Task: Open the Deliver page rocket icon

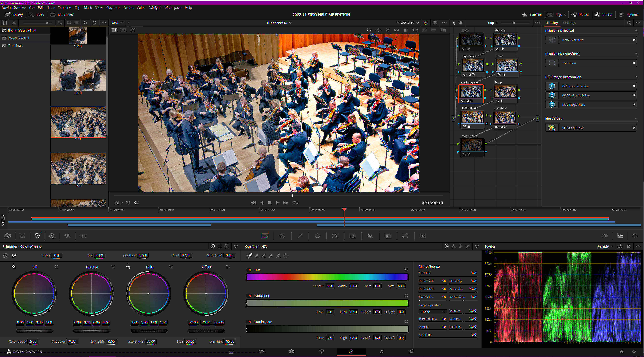Action: pyautogui.click(x=411, y=351)
